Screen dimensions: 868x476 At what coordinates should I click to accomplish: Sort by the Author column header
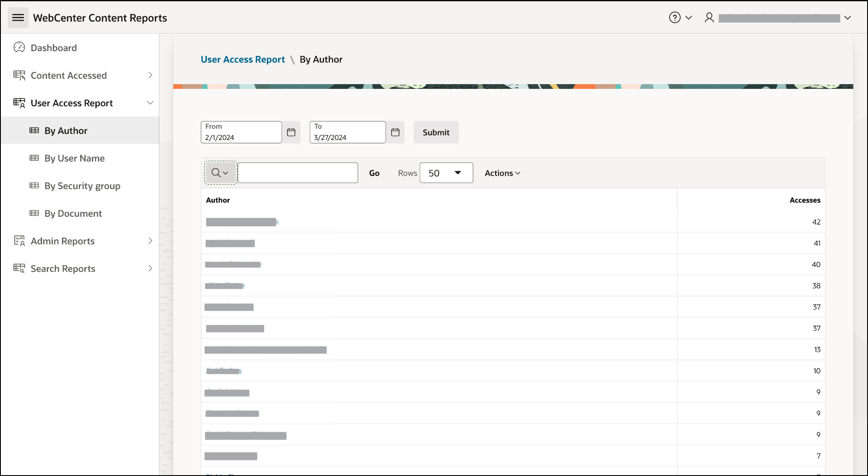[x=218, y=200]
